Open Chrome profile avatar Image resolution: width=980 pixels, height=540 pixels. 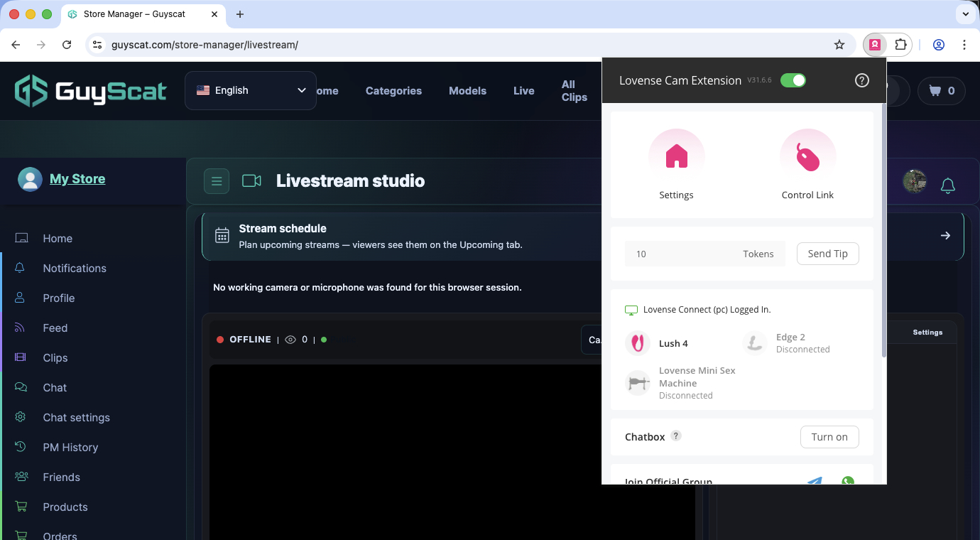pos(938,45)
